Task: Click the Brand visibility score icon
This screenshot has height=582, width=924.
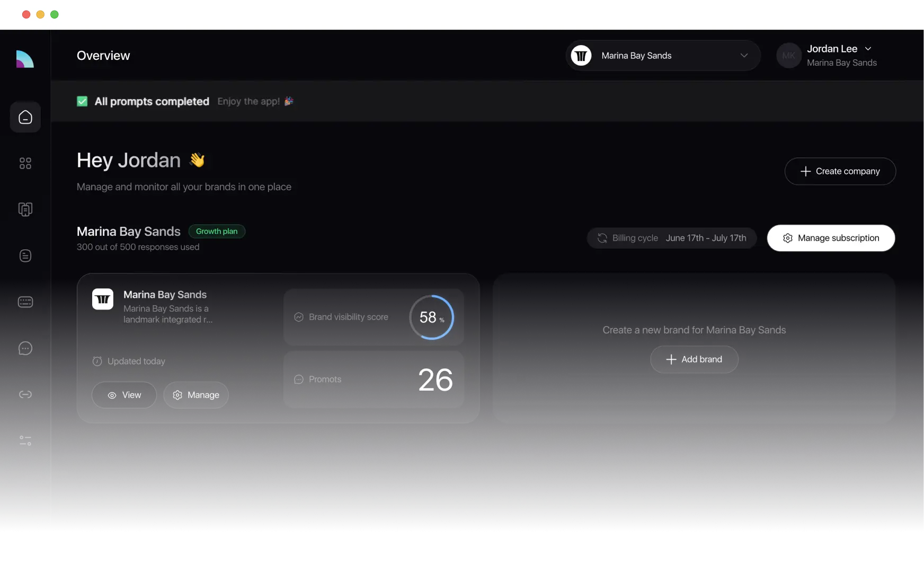Action: click(299, 317)
